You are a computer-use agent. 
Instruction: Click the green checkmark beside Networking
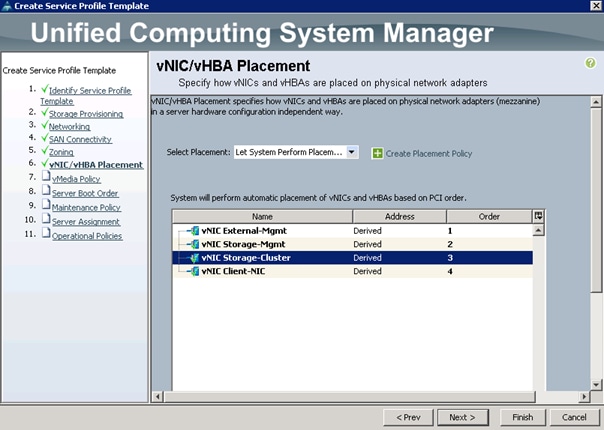pyautogui.click(x=45, y=125)
